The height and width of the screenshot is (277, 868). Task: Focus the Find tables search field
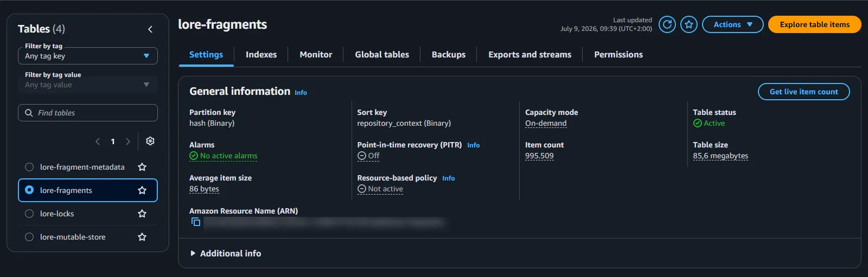click(x=88, y=113)
